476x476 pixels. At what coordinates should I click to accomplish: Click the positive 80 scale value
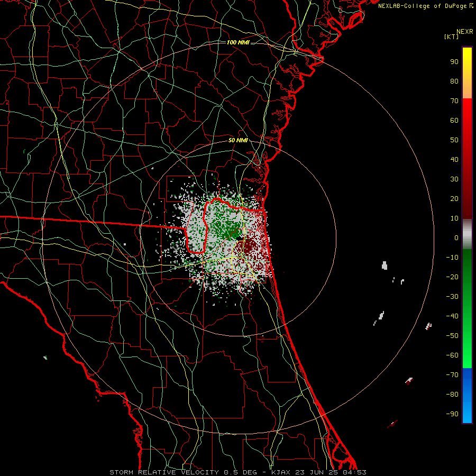pyautogui.click(x=454, y=81)
